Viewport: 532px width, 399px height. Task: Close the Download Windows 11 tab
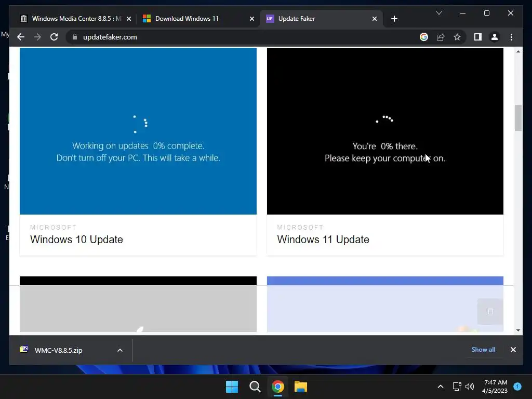[x=252, y=19]
